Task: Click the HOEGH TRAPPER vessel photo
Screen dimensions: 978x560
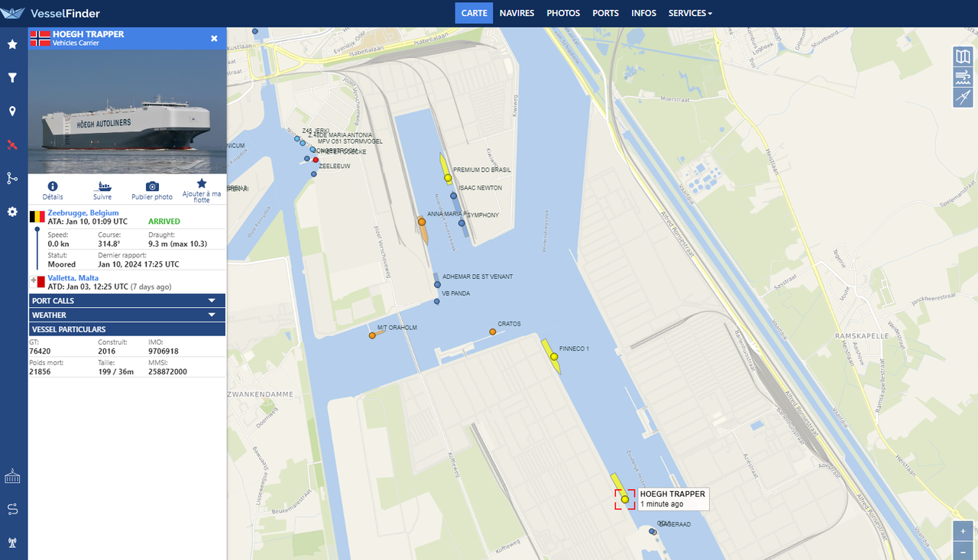Action: (127, 112)
